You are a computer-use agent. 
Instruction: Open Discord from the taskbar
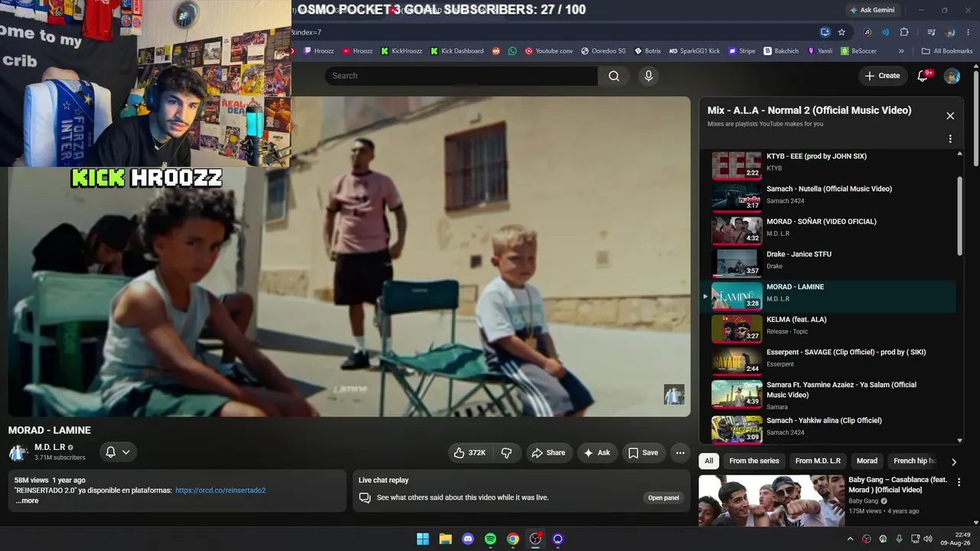click(x=468, y=539)
